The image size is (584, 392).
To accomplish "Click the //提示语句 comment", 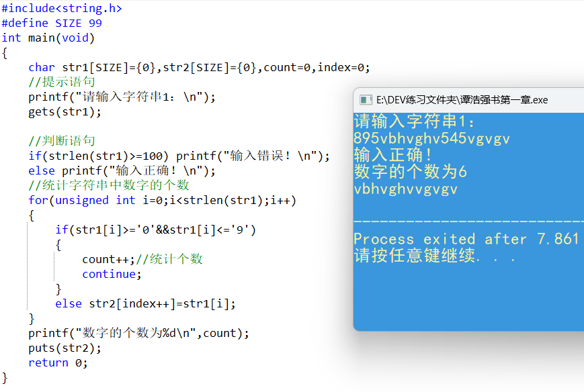I will 62,82.
